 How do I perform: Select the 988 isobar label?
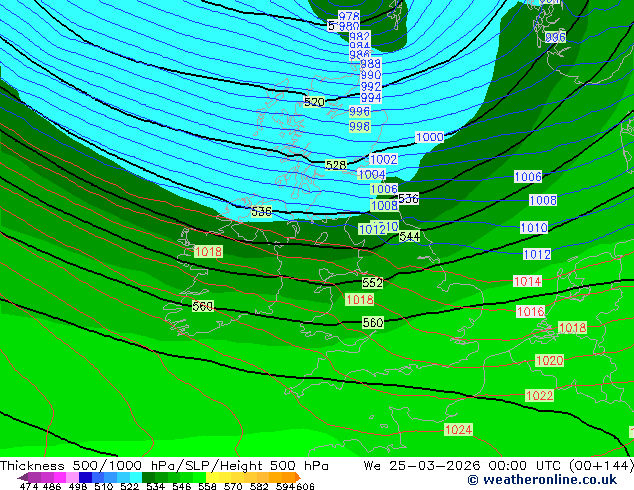point(371,63)
